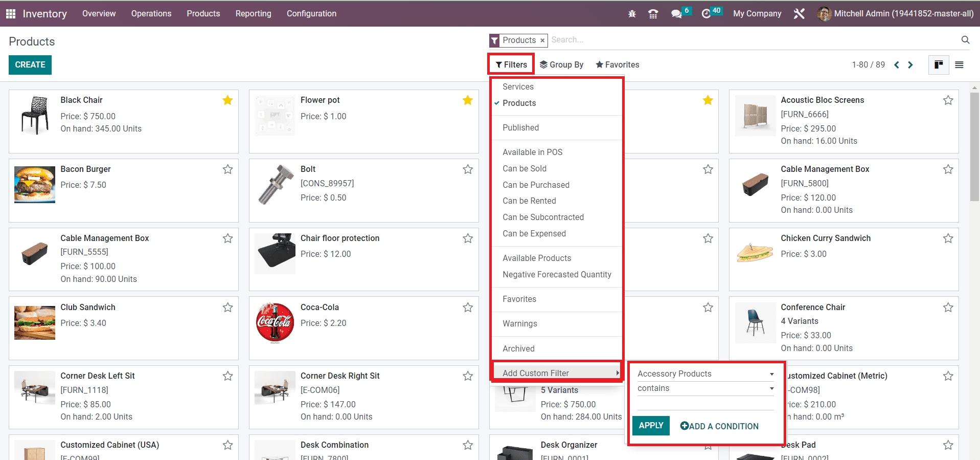The width and height of the screenshot is (980, 460).
Task: Click the custom filter value field
Action: click(705, 403)
